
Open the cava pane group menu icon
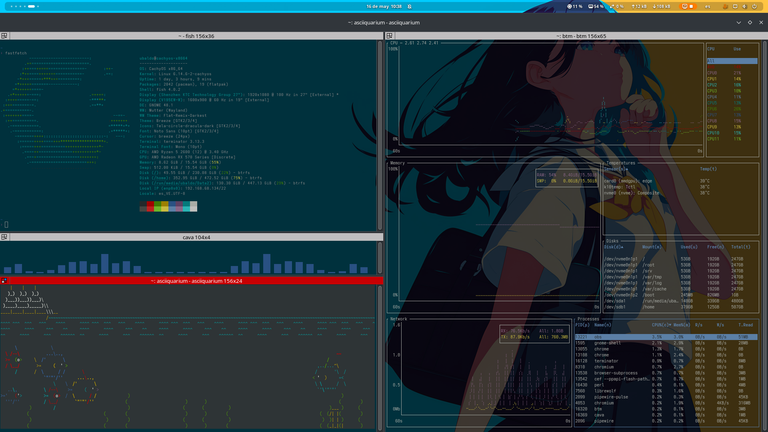[4, 237]
